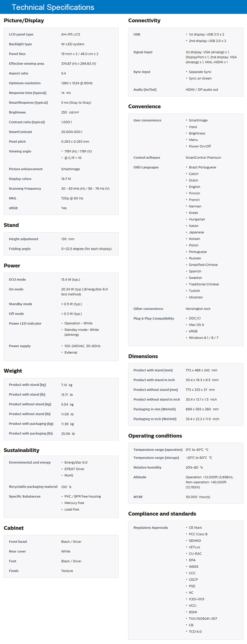Click the Sustainability section heading
The width and height of the screenshot is (247, 644).
22,450
